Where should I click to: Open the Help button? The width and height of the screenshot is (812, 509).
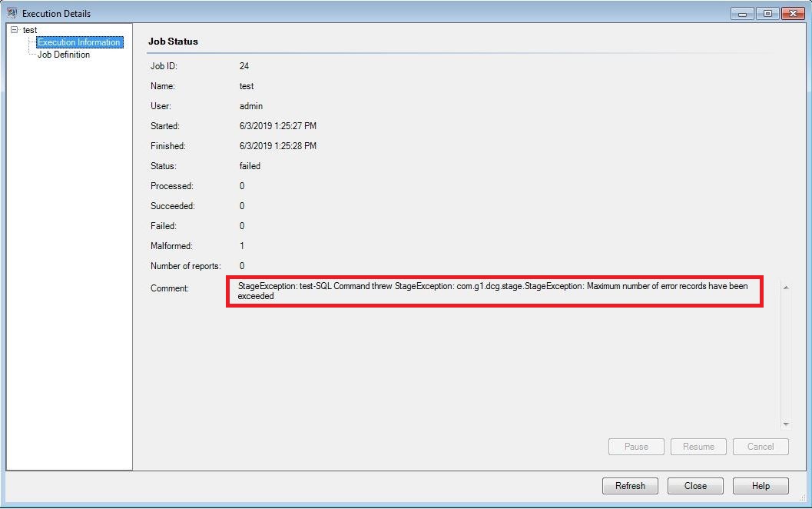tap(761, 486)
